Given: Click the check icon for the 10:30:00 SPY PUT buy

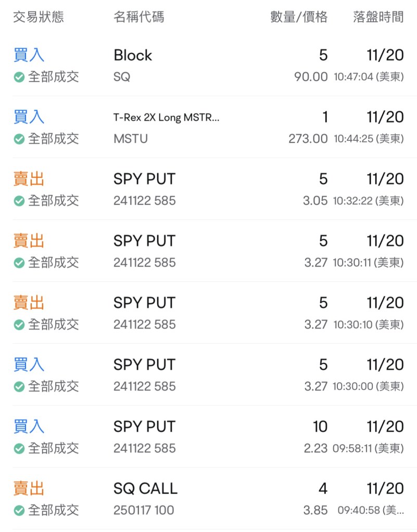Looking at the screenshot, I should [x=19, y=387].
